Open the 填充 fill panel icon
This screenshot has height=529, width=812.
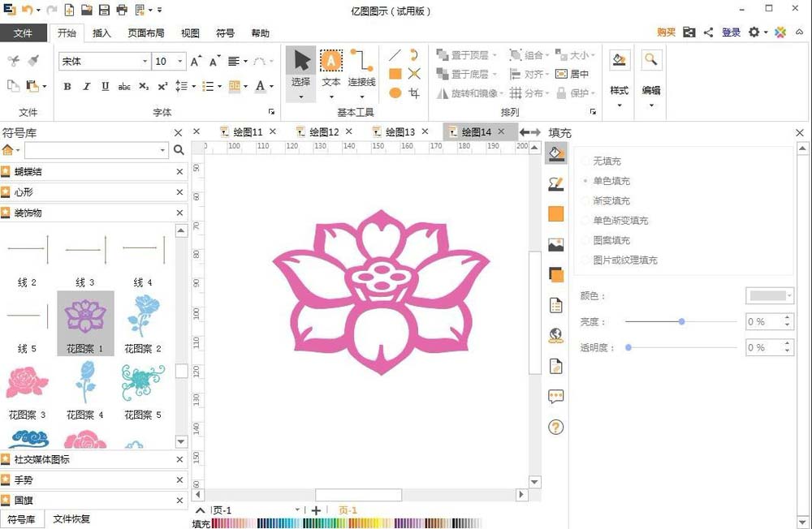click(556, 153)
